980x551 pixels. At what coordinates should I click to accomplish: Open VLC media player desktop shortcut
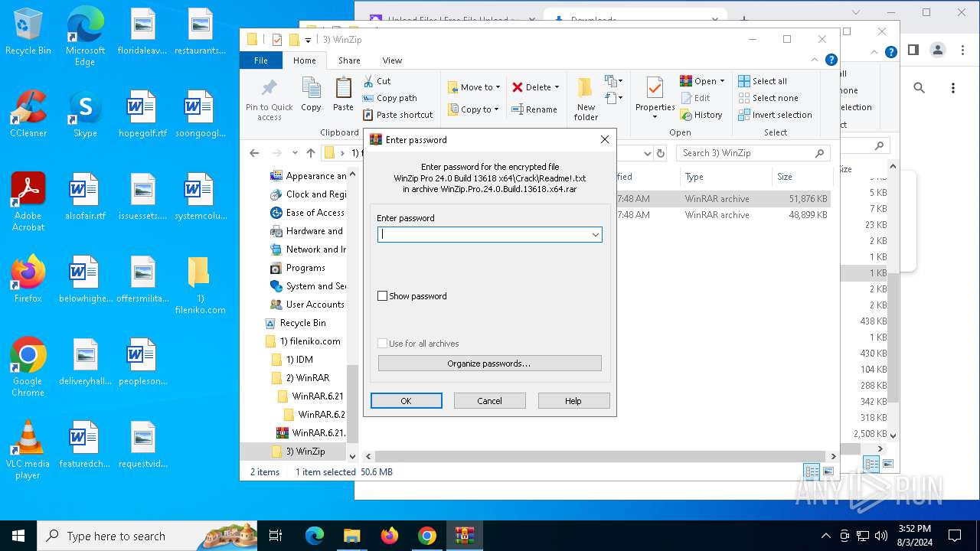[x=28, y=450]
